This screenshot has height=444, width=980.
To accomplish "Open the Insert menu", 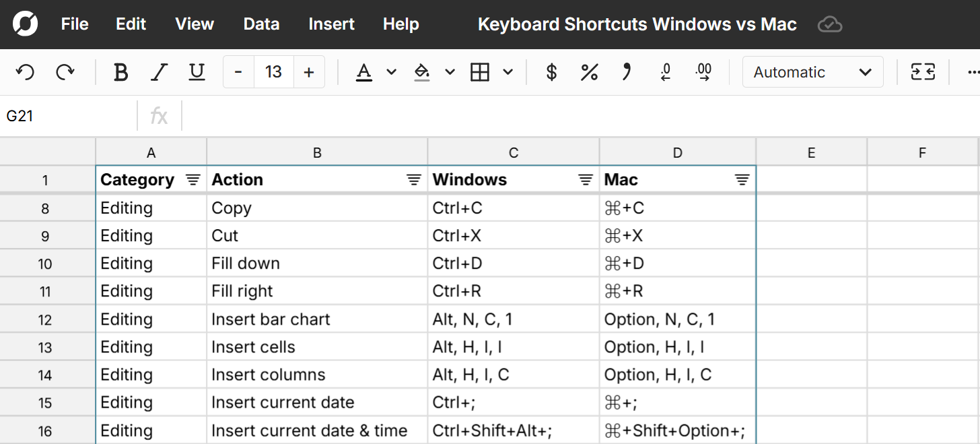I will tap(331, 24).
